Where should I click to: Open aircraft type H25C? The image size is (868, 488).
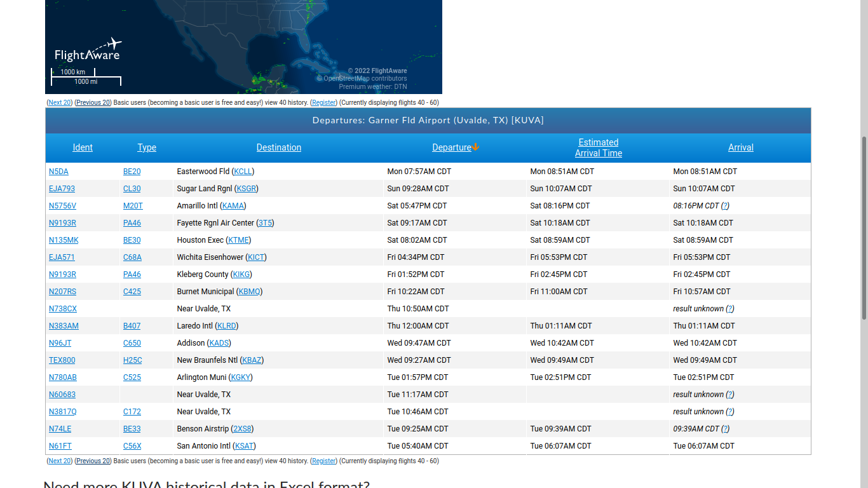click(132, 360)
